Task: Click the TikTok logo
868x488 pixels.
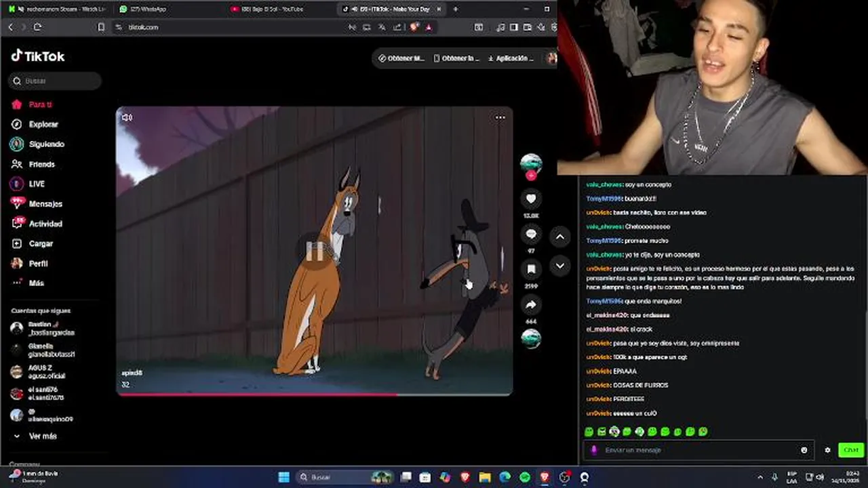Action: click(x=38, y=56)
